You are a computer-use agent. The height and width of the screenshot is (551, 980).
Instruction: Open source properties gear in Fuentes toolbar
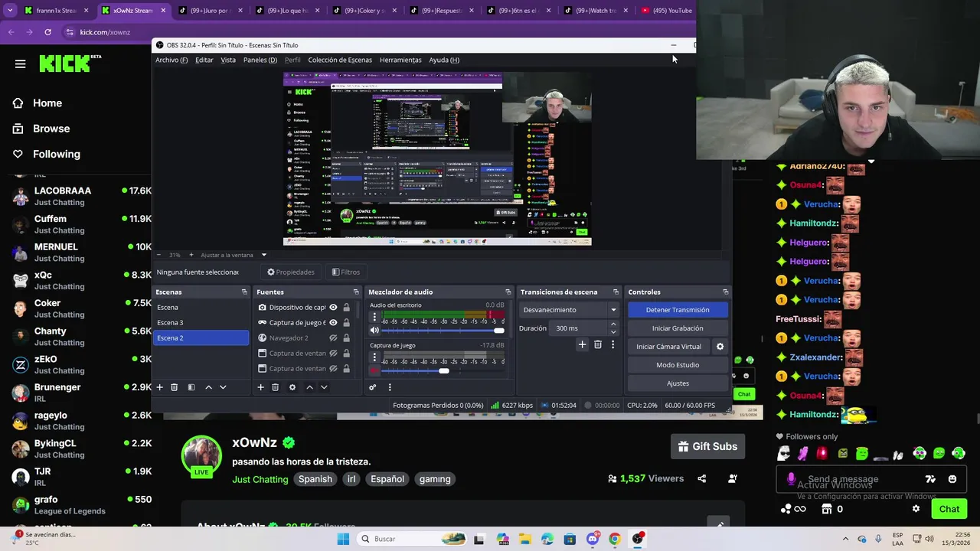[x=292, y=387]
